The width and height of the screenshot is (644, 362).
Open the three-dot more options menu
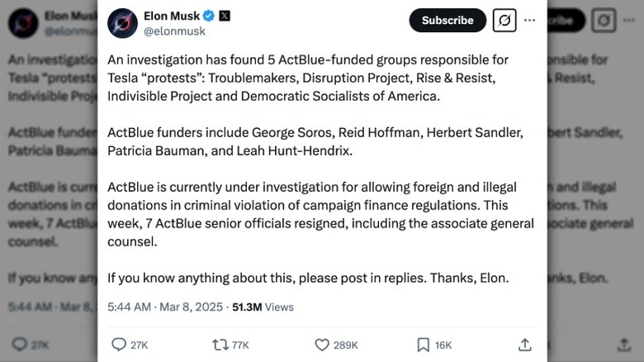click(x=530, y=21)
